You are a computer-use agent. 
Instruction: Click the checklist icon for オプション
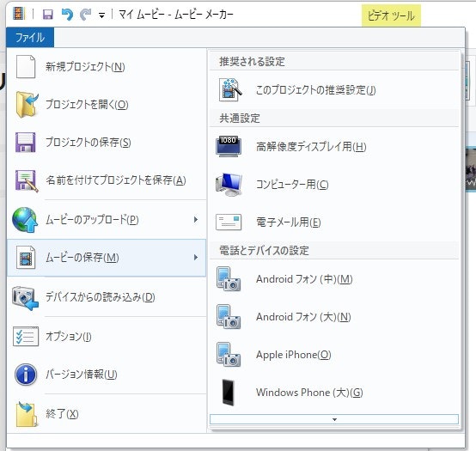click(x=26, y=336)
